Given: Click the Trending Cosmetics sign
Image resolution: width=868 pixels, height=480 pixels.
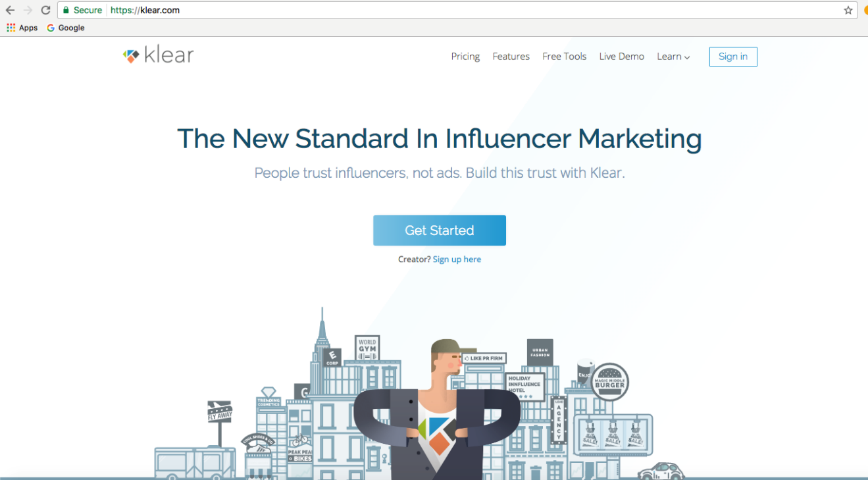Looking at the screenshot, I should click(x=268, y=402).
